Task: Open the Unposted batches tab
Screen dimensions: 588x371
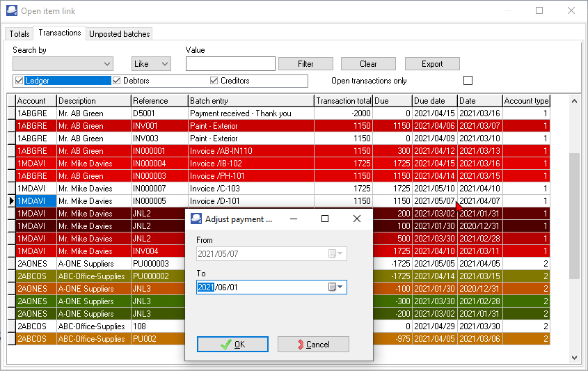Action: (x=119, y=34)
